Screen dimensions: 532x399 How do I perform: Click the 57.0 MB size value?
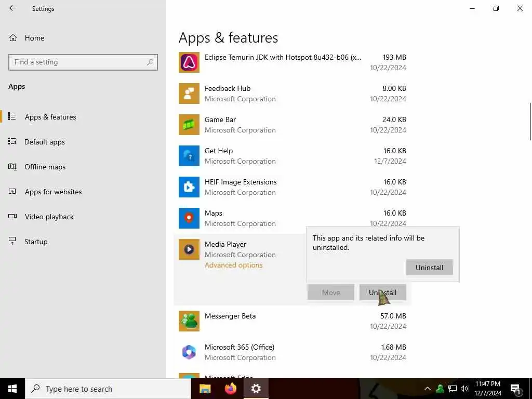pyautogui.click(x=393, y=316)
